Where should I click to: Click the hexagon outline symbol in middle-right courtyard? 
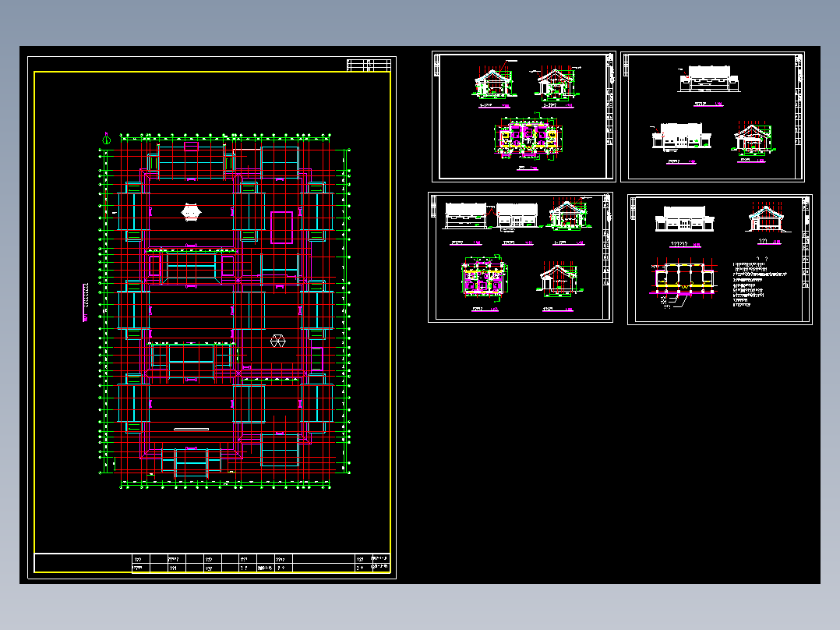(277, 341)
